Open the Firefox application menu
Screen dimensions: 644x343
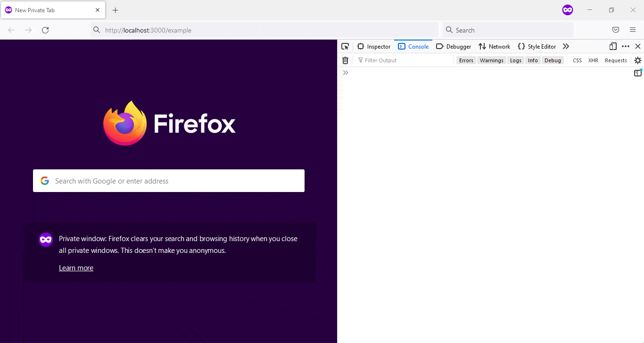633,30
